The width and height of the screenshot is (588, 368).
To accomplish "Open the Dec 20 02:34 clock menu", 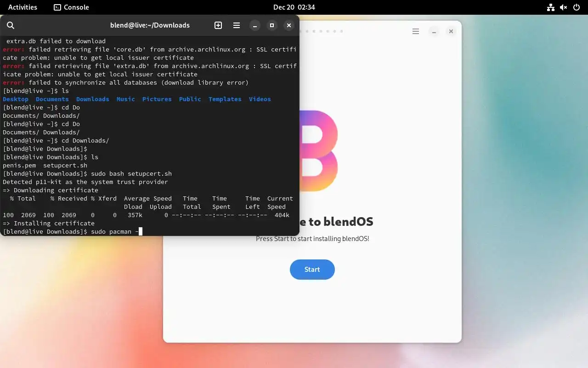I will pos(294,7).
